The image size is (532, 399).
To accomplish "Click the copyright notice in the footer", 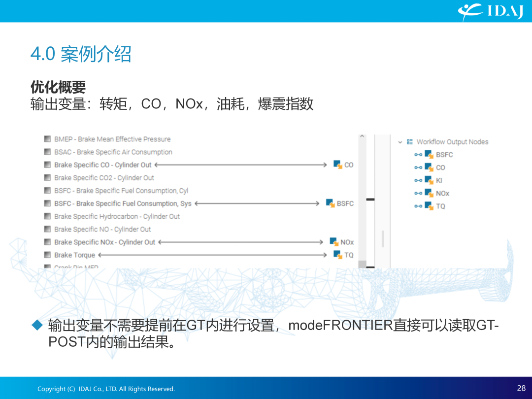I will coord(106,389).
